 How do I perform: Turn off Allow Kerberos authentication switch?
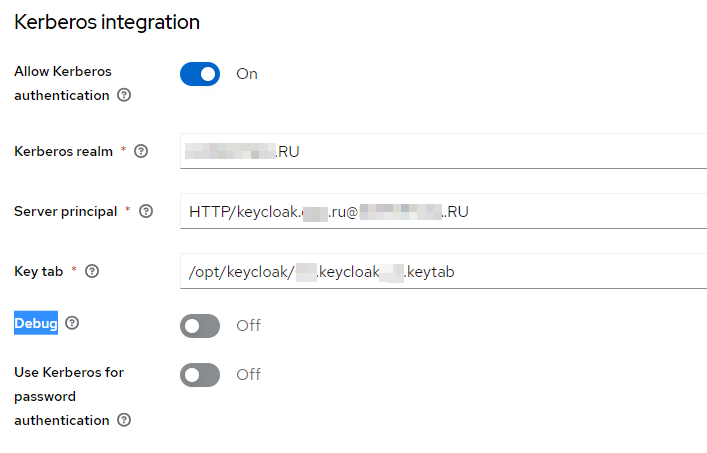tap(200, 74)
